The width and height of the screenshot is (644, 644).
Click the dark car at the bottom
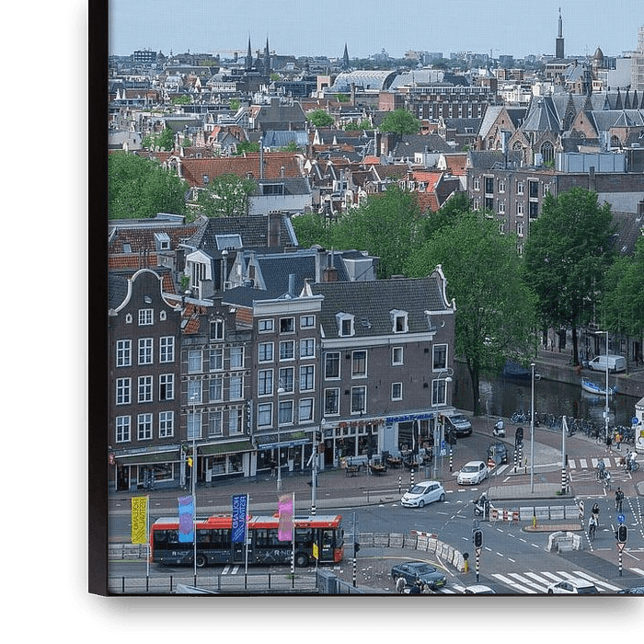coord(419,575)
